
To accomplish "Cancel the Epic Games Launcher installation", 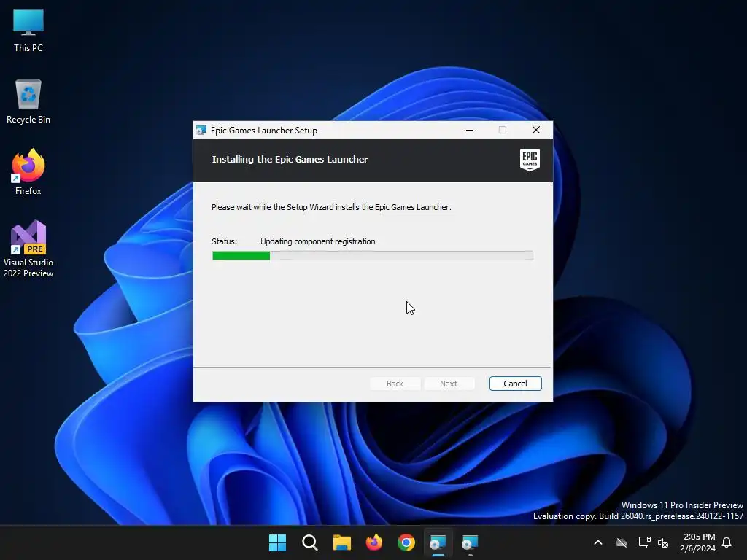I will click(x=515, y=384).
